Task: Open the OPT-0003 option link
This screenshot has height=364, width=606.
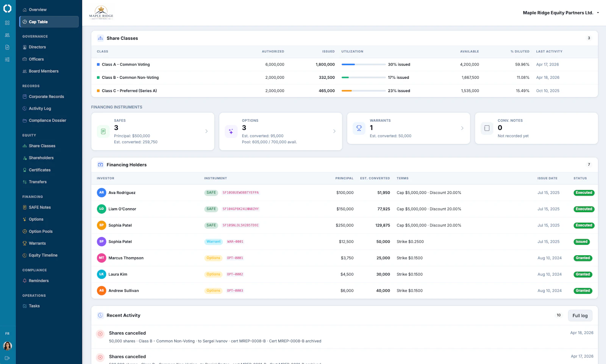Action: pos(235,291)
